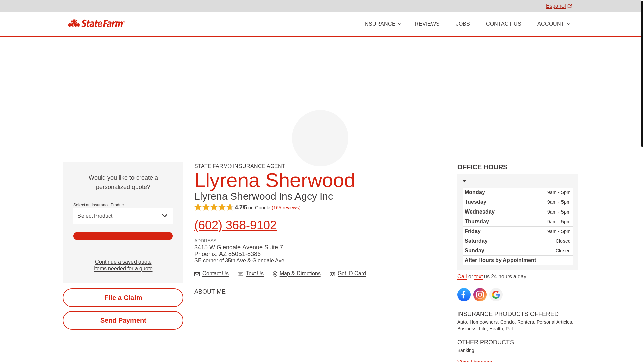The width and height of the screenshot is (644, 362).
Task: Click the Sunday Closed row
Action: click(x=518, y=251)
